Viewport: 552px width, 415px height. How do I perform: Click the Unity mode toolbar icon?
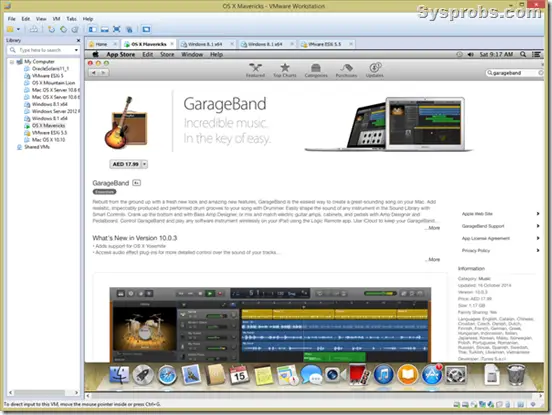[129, 29]
